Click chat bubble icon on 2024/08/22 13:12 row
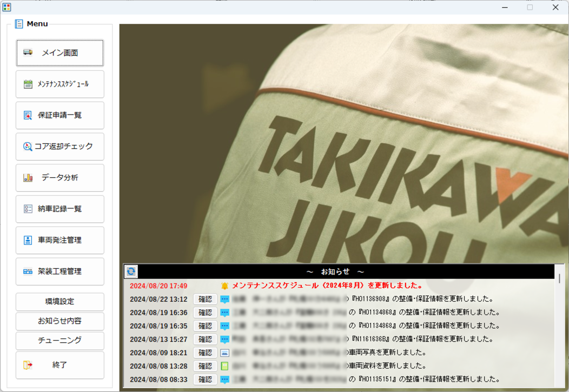The image size is (569, 392). pos(225,300)
